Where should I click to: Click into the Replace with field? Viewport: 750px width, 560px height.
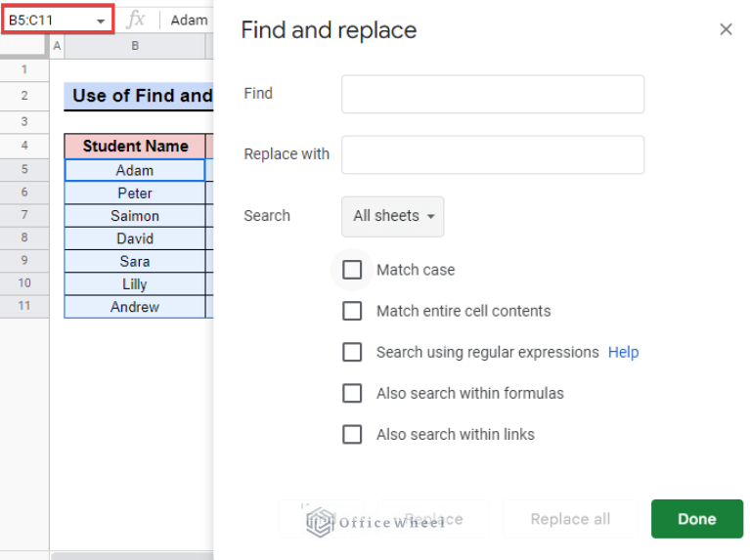pos(493,154)
